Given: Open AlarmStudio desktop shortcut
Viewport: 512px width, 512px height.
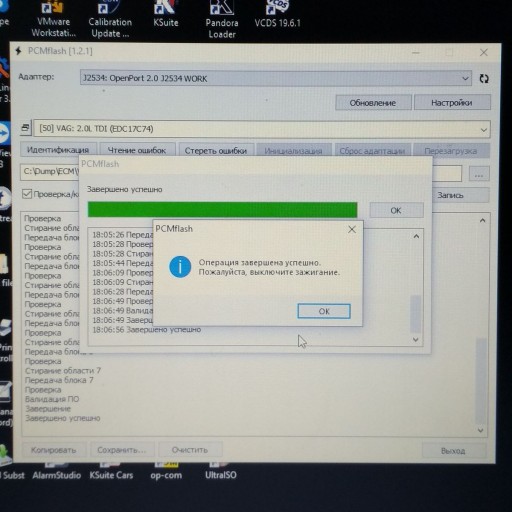Looking at the screenshot, I should (x=57, y=472).
